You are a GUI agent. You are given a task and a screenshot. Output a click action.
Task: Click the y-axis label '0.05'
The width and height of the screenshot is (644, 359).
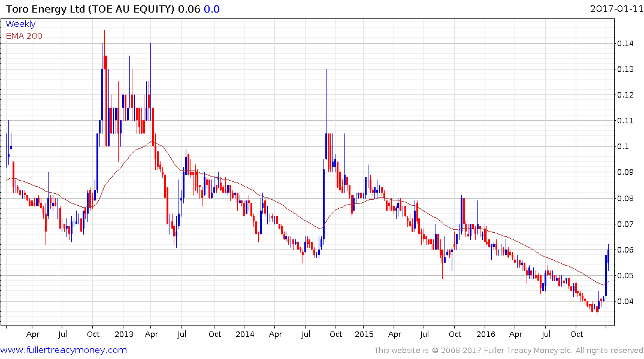point(625,275)
